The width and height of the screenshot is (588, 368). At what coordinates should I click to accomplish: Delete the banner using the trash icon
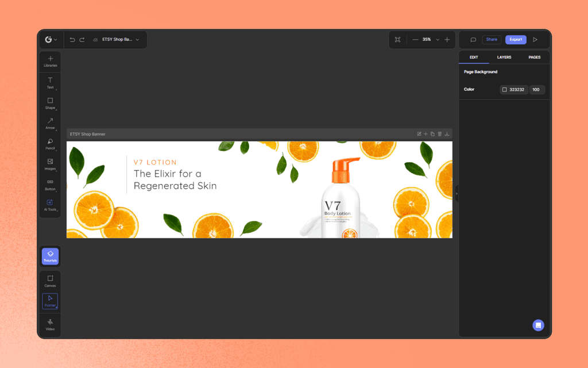(439, 133)
